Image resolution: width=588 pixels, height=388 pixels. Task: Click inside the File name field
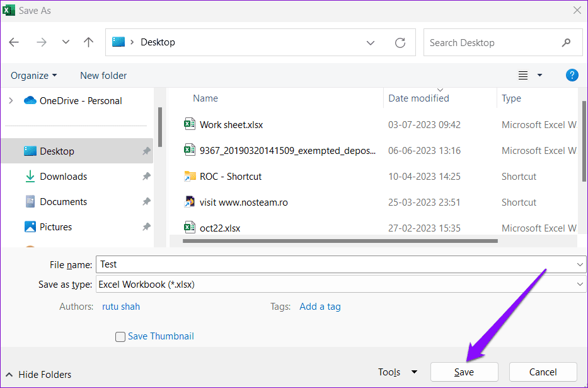252,264
